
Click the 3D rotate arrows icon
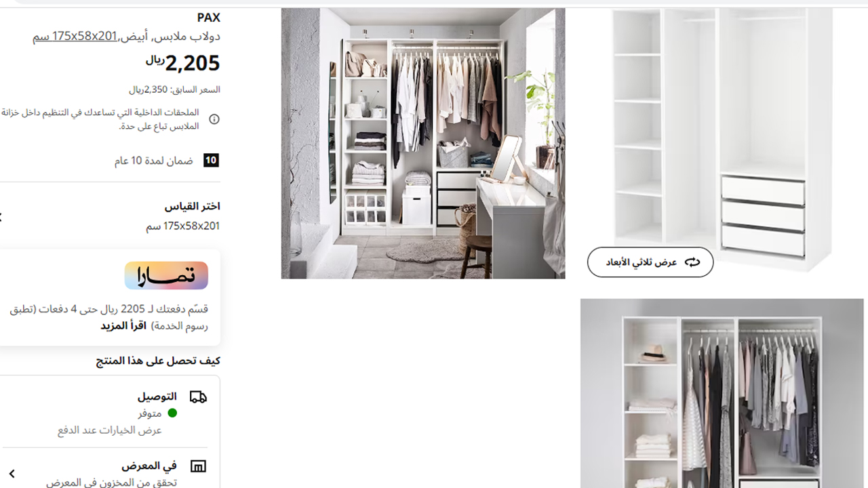click(x=692, y=262)
